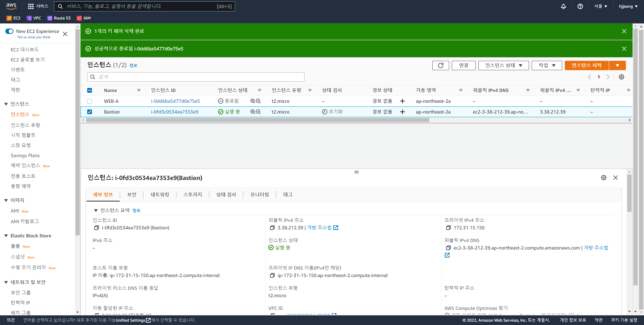Close the New EC2 Experience notice

(x=65, y=34)
